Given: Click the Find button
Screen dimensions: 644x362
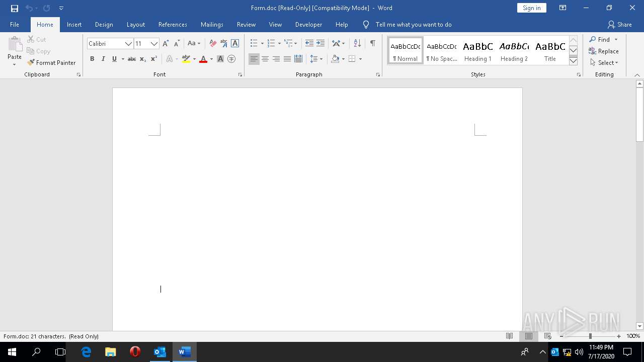Looking at the screenshot, I should pos(600,39).
